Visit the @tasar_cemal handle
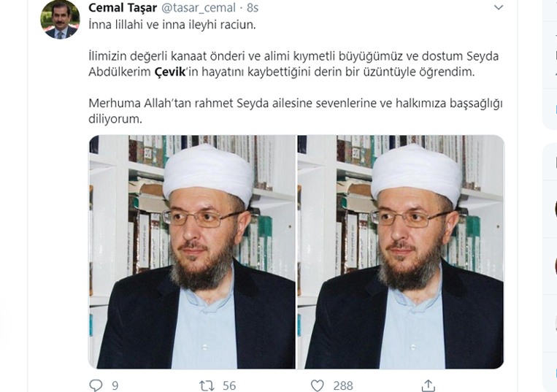The height and width of the screenshot is (392, 557). pos(199,7)
